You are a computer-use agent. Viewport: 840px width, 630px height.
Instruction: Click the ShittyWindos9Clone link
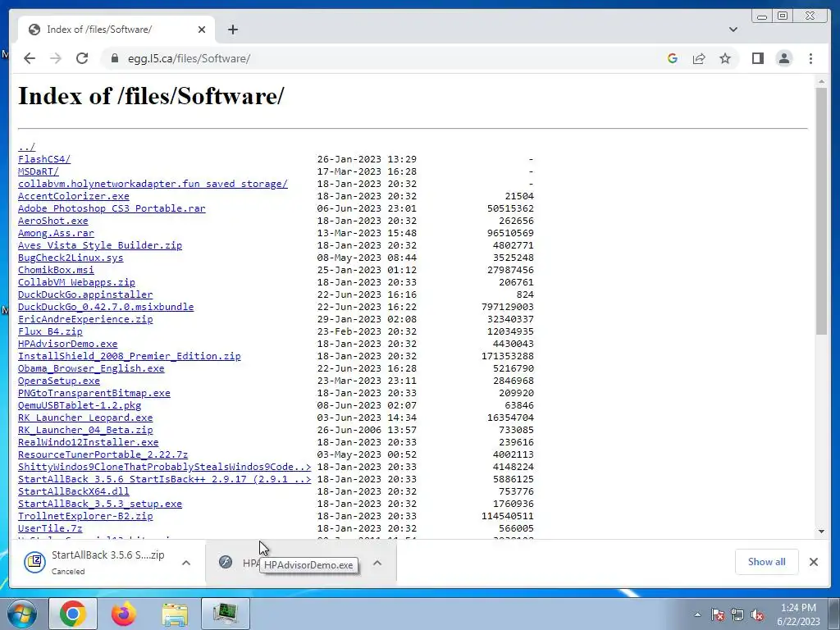coord(164,467)
